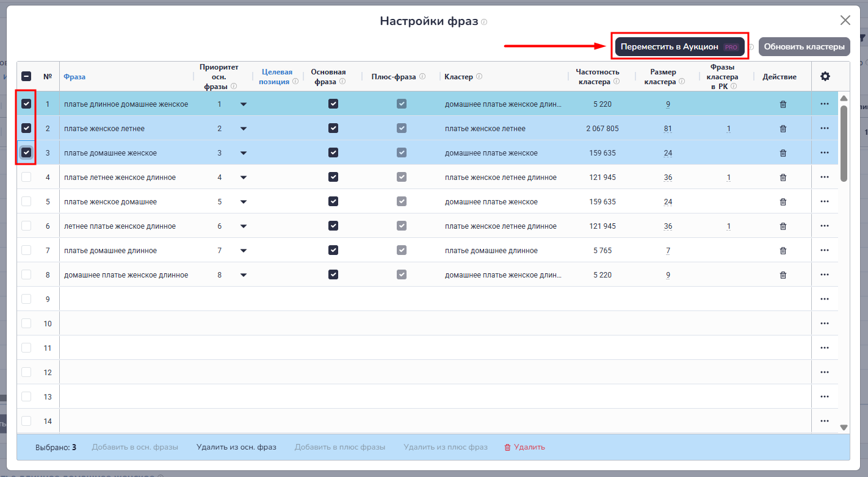Viewport: 868px width, 477px height.
Task: Uncheck row 1 selection checkbox
Action: tap(26, 104)
